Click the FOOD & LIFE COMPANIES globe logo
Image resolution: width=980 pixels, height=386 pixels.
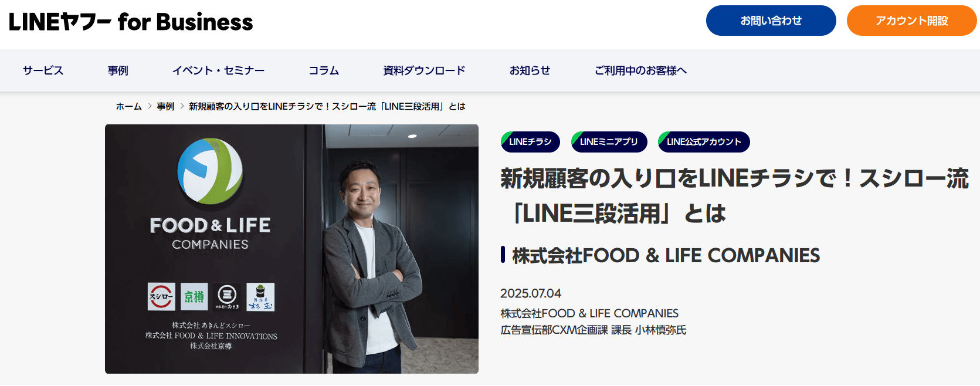click(x=210, y=172)
